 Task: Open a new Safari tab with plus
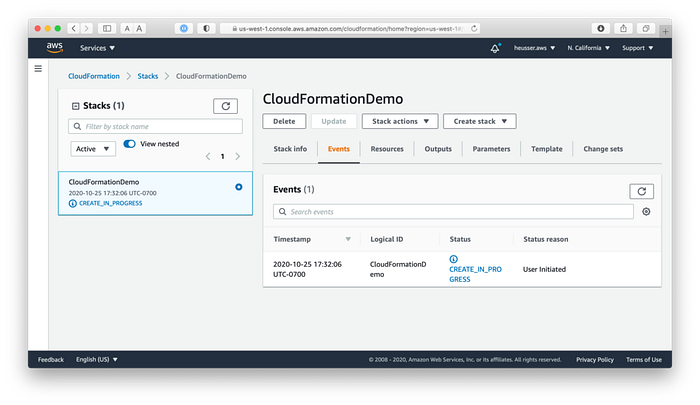[x=665, y=31]
